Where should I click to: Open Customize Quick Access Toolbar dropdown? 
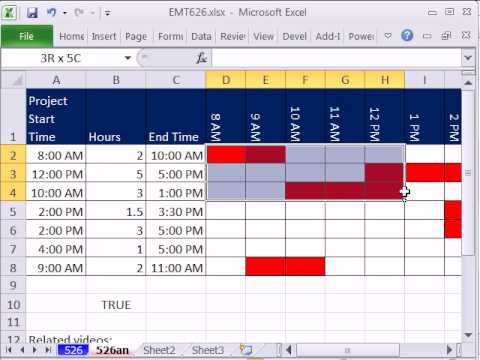click(x=108, y=13)
